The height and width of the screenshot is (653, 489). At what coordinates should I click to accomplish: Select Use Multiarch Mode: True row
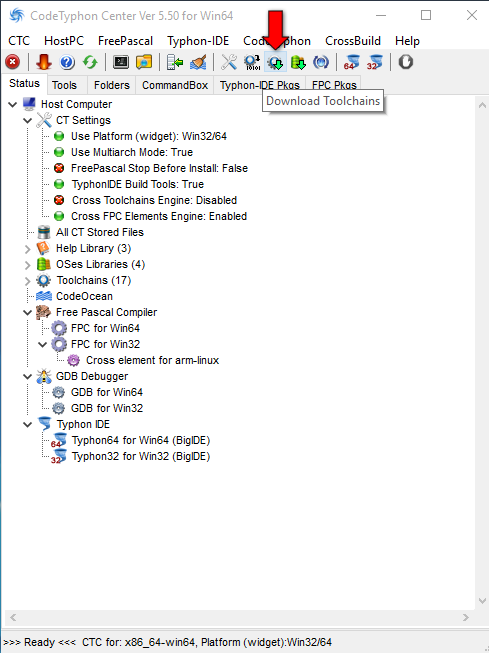click(132, 152)
